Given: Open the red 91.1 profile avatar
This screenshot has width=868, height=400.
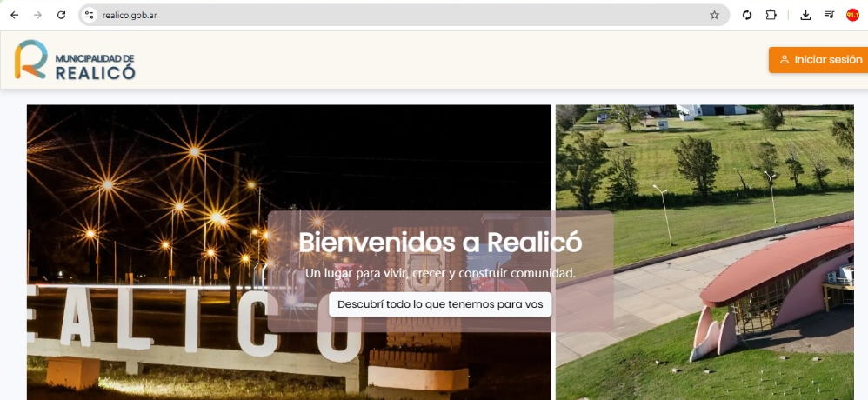Looking at the screenshot, I should point(852,15).
